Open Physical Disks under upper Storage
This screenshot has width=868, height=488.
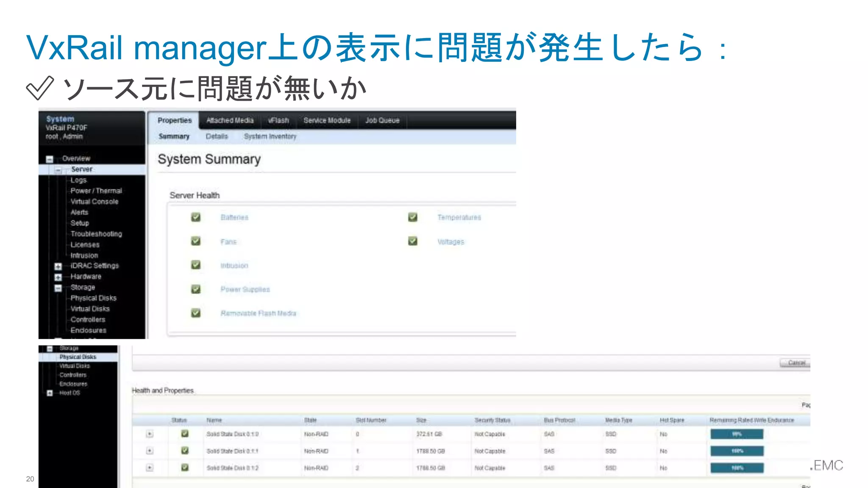93,298
